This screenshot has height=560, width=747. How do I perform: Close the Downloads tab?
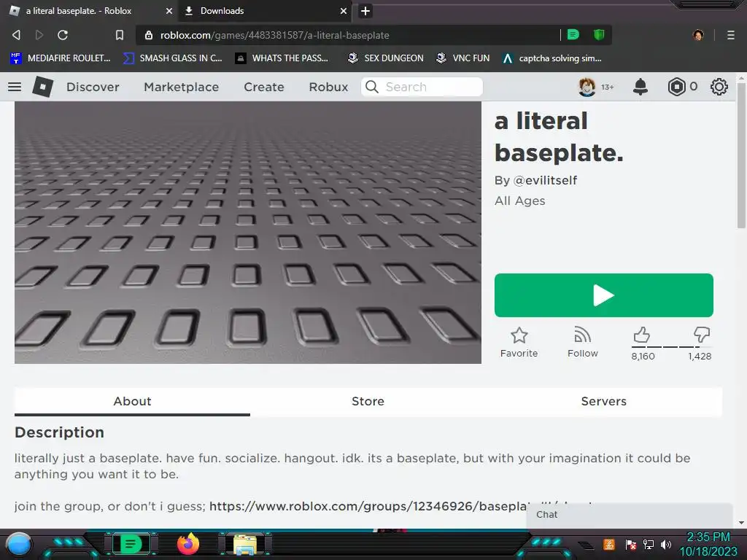click(x=343, y=11)
